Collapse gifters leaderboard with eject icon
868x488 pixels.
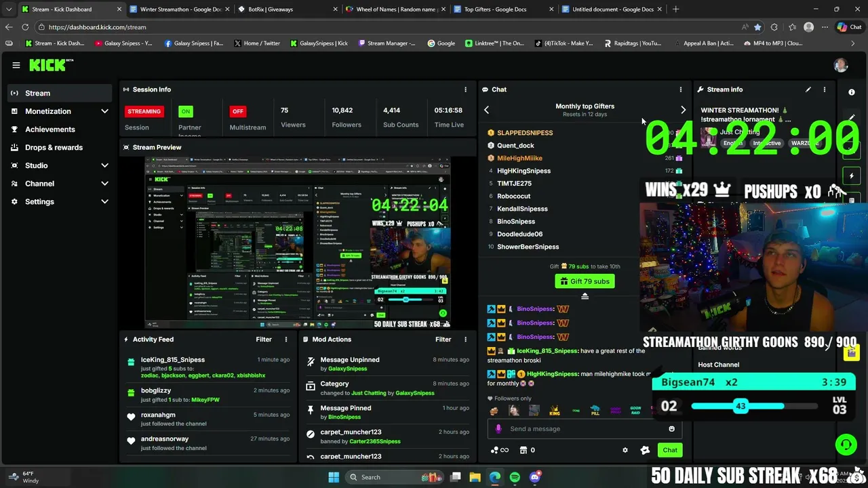585,296
